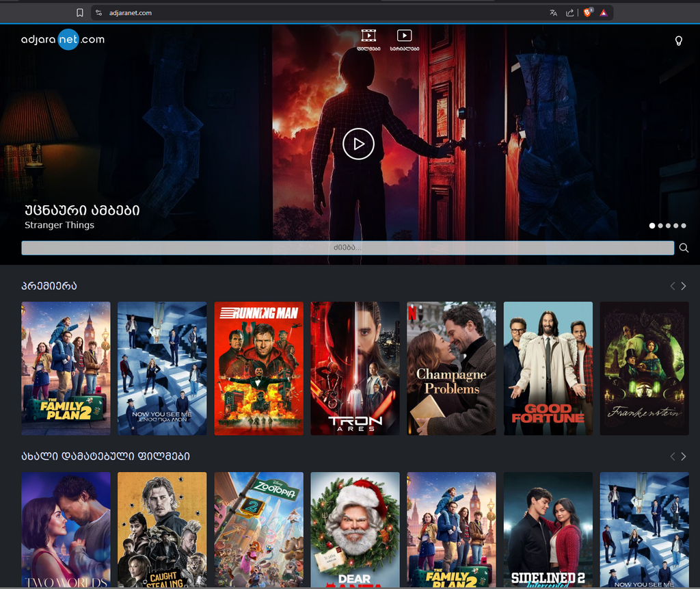
Task: Open The Family Plan 2 premiere poster
Action: point(66,368)
